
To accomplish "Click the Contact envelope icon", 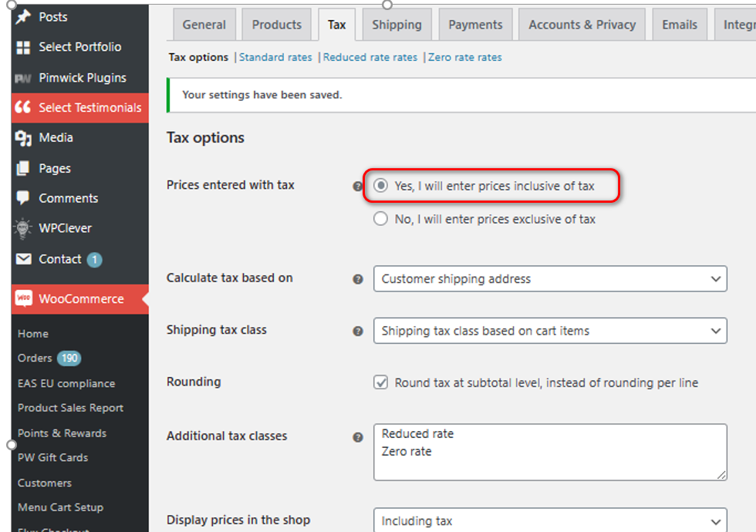I will 23,260.
